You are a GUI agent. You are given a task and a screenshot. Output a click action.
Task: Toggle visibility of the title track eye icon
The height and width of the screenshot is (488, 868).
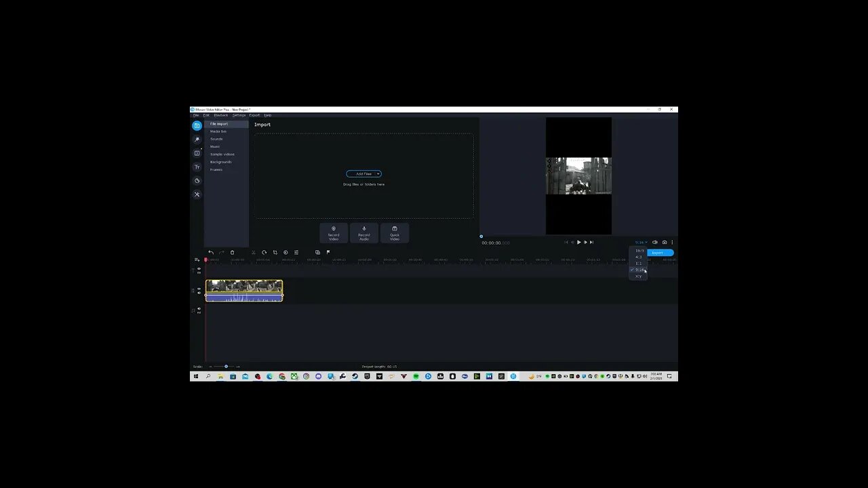199,268
